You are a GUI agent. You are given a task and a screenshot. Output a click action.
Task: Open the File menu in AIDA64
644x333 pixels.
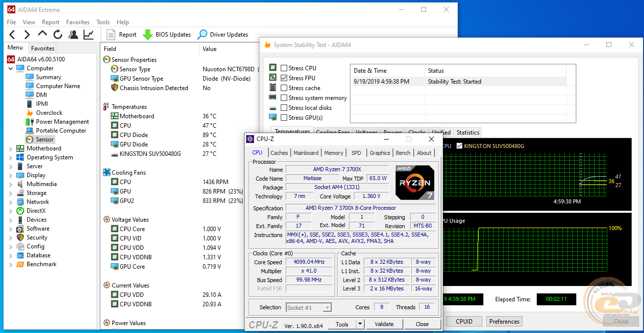coord(11,22)
